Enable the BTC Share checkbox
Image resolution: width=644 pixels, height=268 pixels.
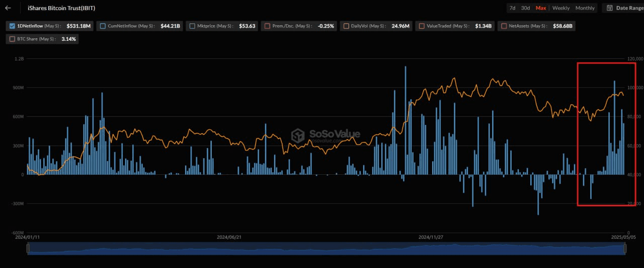click(x=12, y=39)
